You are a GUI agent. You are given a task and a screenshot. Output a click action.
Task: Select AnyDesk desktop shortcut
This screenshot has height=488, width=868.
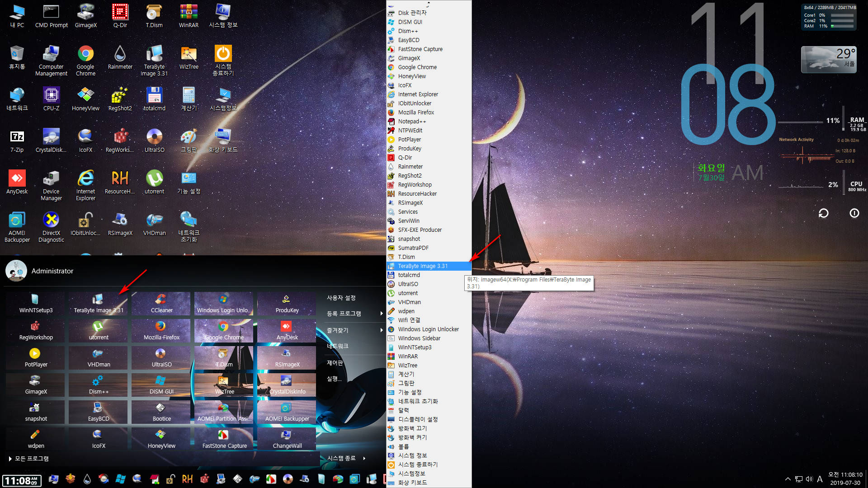point(17,183)
